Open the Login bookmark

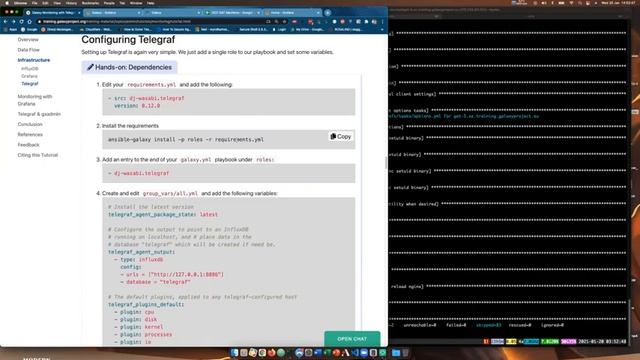(x=280, y=29)
